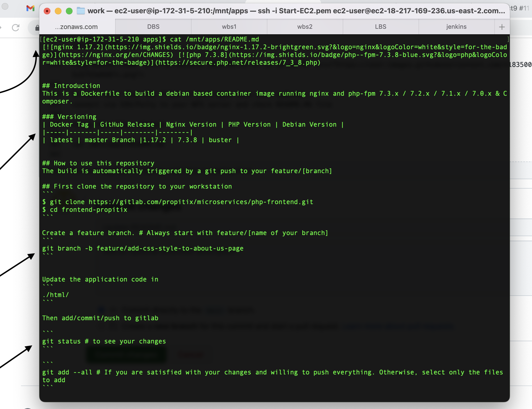Switch to the DBS tab

[x=153, y=27]
